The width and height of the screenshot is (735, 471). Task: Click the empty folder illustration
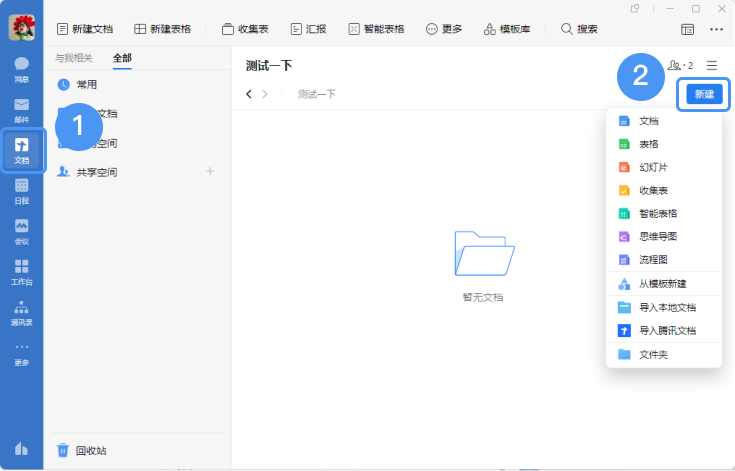484,253
